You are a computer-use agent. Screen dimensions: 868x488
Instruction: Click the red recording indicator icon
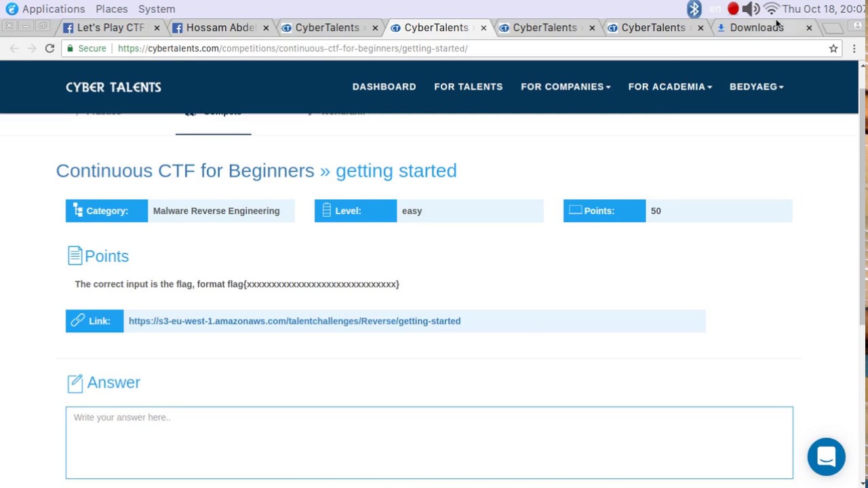[x=733, y=9]
